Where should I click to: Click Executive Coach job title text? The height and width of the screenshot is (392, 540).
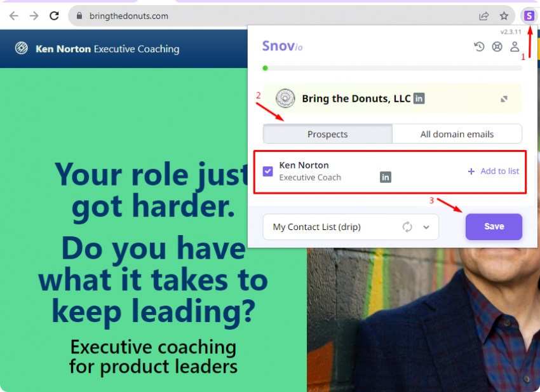(310, 177)
